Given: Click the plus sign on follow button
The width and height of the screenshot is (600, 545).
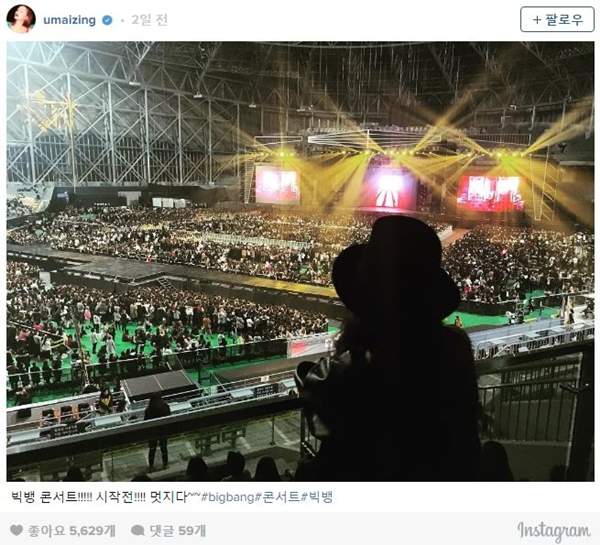Looking at the screenshot, I should (x=537, y=20).
